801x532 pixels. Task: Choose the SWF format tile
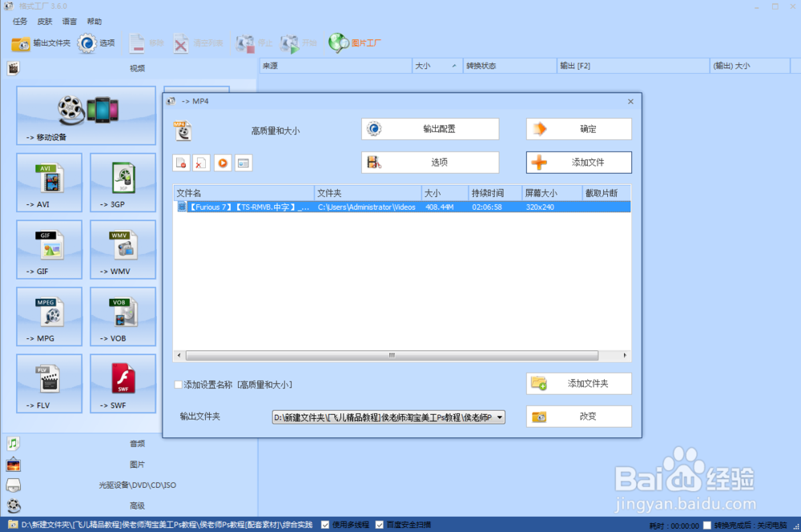pos(123,383)
